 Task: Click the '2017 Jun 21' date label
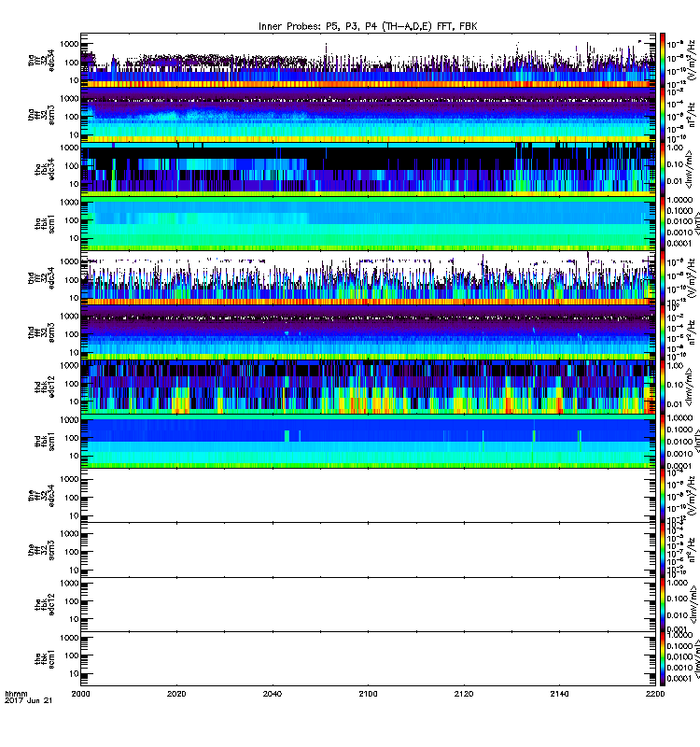[29, 701]
